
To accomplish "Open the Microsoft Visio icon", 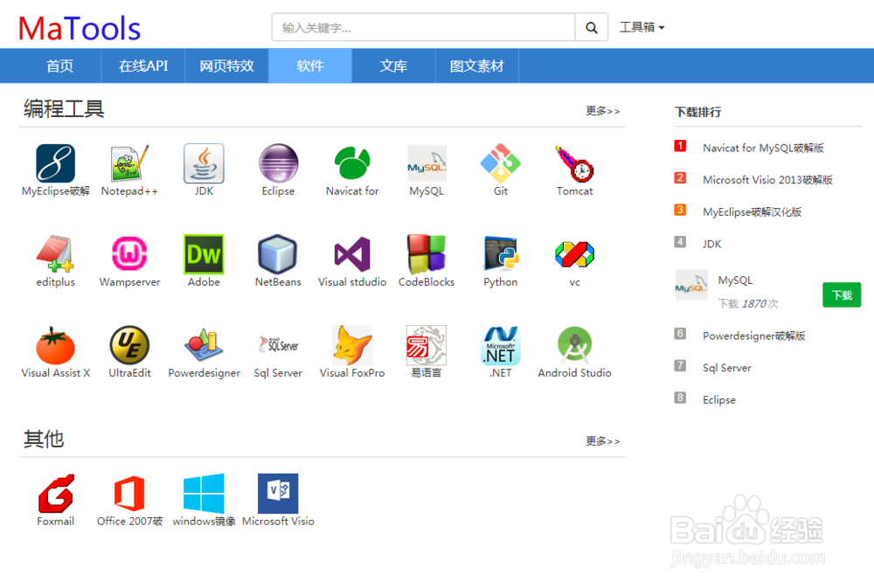I will coord(278,494).
